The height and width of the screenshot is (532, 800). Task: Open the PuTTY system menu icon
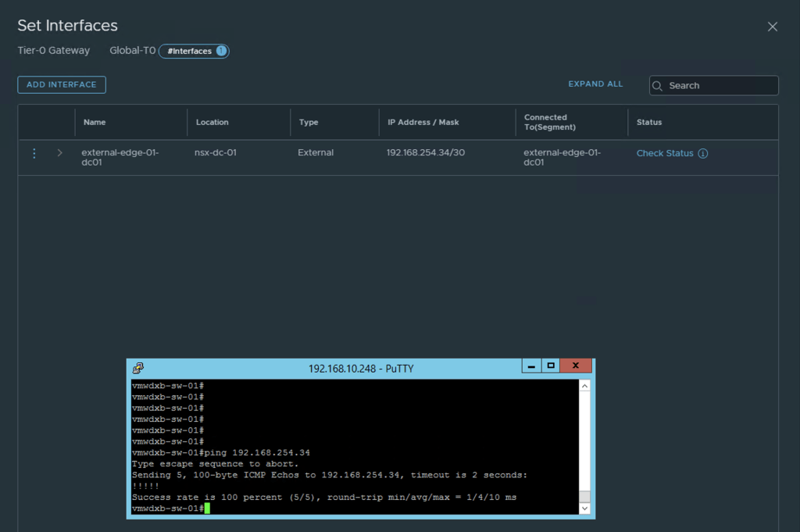pos(138,368)
